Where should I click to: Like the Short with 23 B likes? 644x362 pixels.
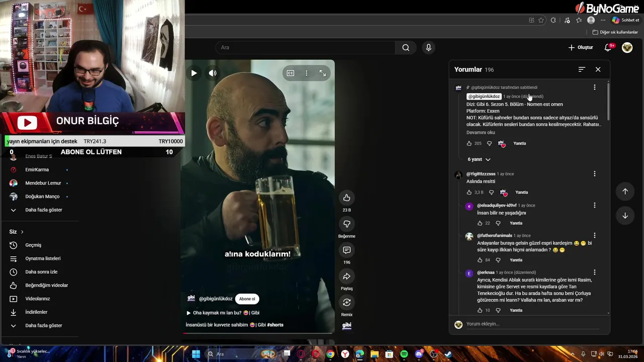(347, 198)
